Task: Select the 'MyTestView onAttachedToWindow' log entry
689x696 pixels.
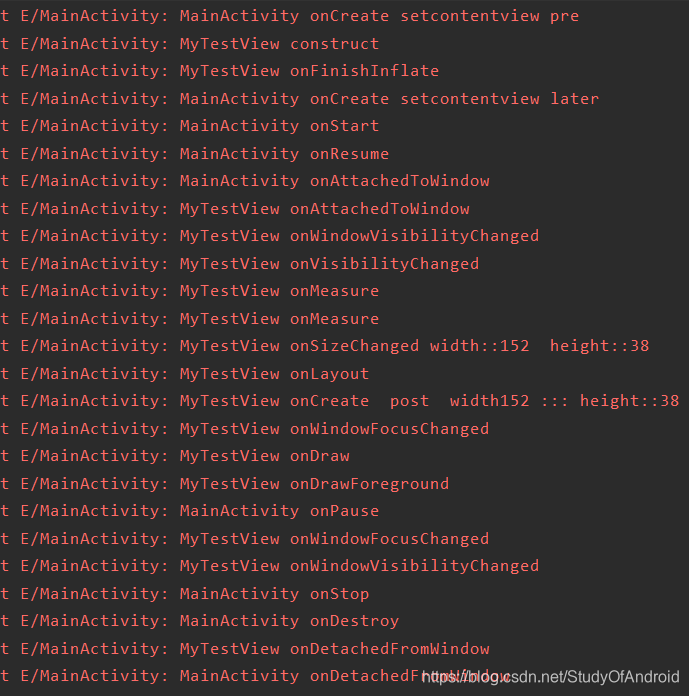Action: tap(235, 209)
